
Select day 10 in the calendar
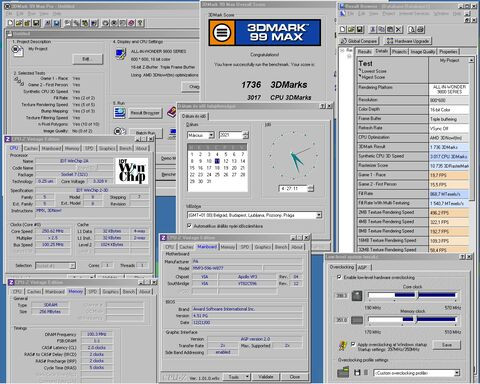209,161
